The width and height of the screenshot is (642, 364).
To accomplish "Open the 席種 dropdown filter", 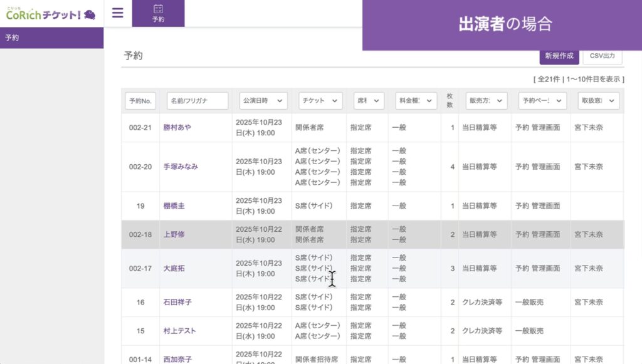I will (369, 101).
